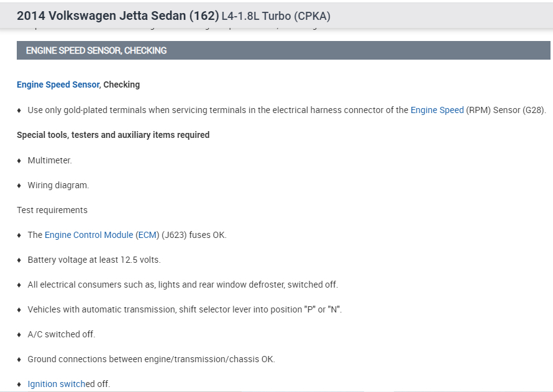Click the diamond bullet beside Multimeter
Screen dimensions: 553x392
(x=19, y=160)
